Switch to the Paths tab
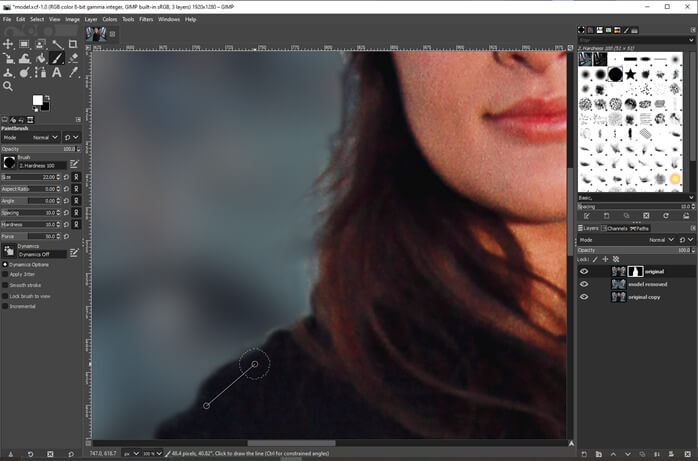The height and width of the screenshot is (461, 698). [x=639, y=228]
